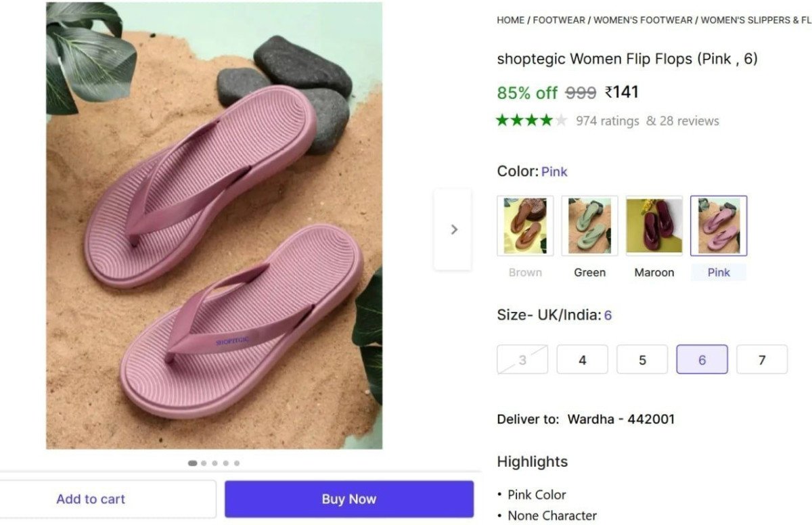Select the Pink color swatch thumbnail
This screenshot has width=812, height=525.
tap(718, 225)
